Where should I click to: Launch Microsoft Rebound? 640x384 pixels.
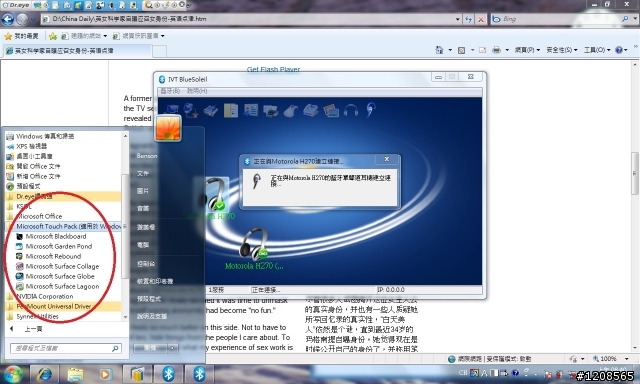(53, 256)
